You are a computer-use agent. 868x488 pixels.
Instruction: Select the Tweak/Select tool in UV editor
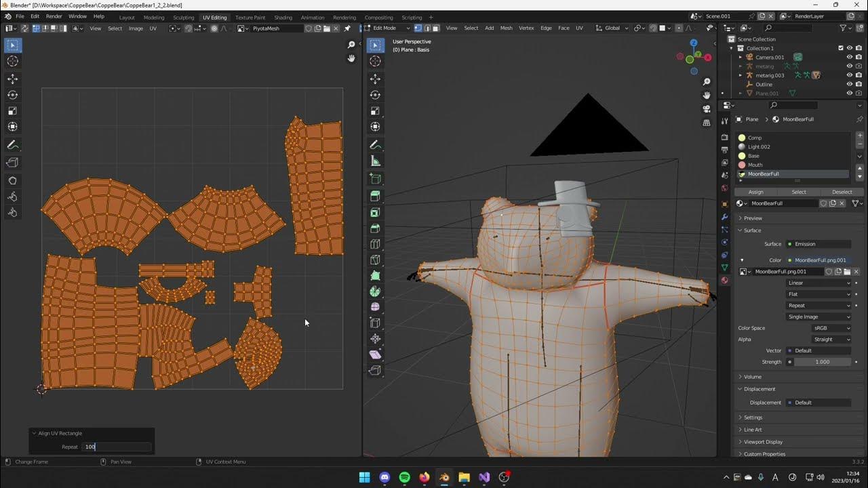pyautogui.click(x=13, y=45)
